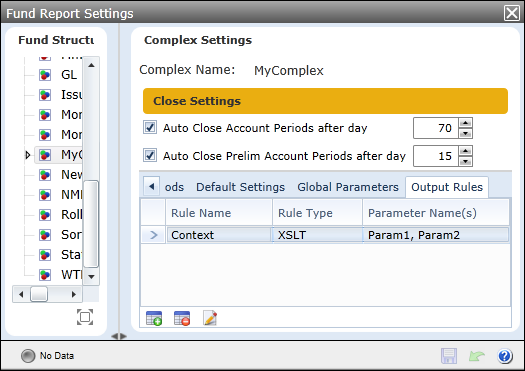Expand the MyComplex tree node arrow
Screen dimensions: 525x371
[x=28, y=155]
